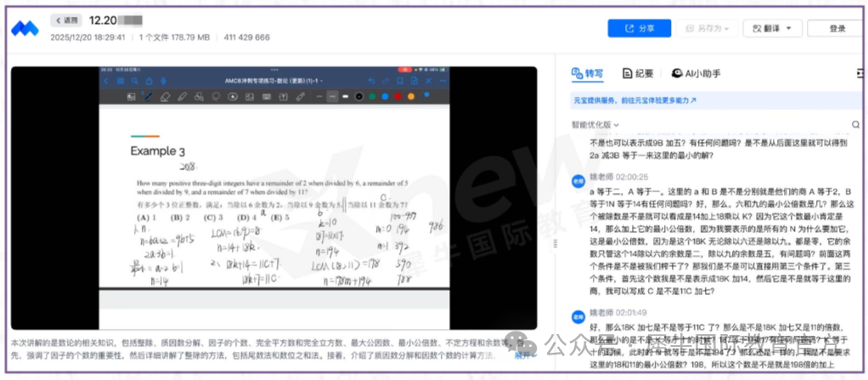Click the undo arrow in the notes app
The height and width of the screenshot is (380, 868).
point(371,81)
